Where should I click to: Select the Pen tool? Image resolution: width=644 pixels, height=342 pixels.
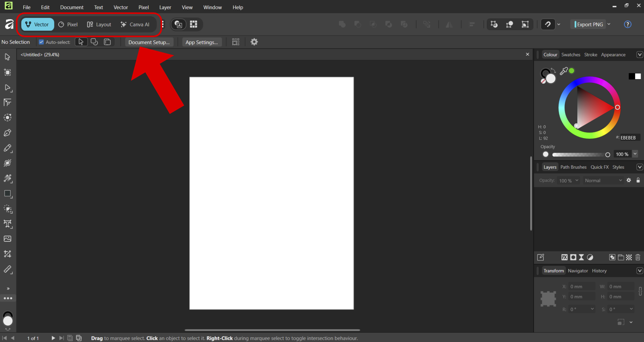8,133
